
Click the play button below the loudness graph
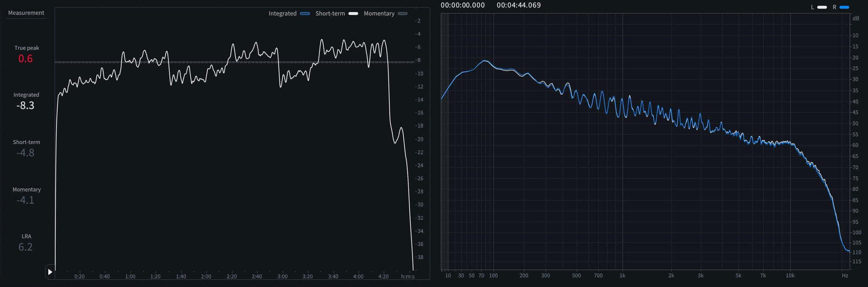(x=50, y=272)
